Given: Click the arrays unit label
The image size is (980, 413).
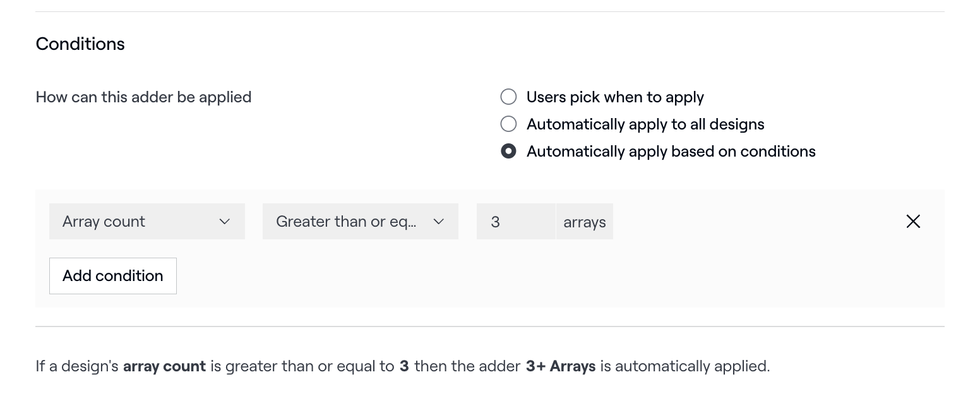Looking at the screenshot, I should [x=585, y=222].
